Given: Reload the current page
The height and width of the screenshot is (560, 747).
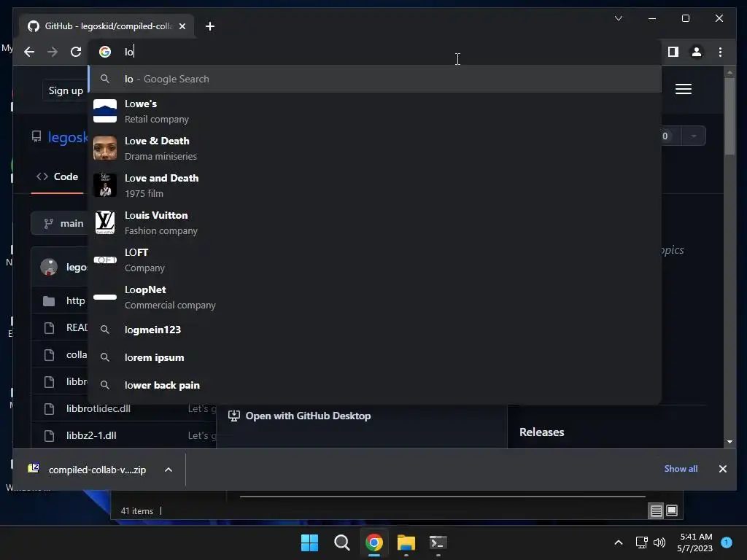Looking at the screenshot, I should pos(76,52).
